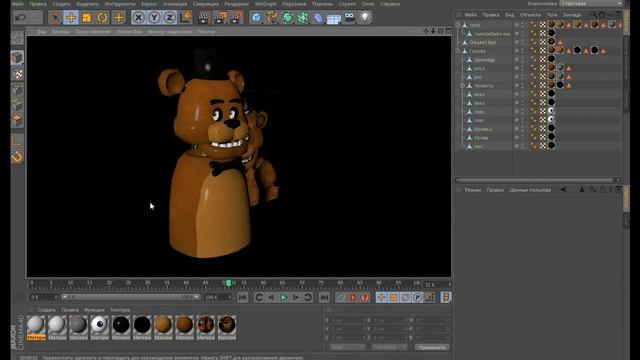Open the Справка menu
640x360 pixels.
(x=390, y=4)
